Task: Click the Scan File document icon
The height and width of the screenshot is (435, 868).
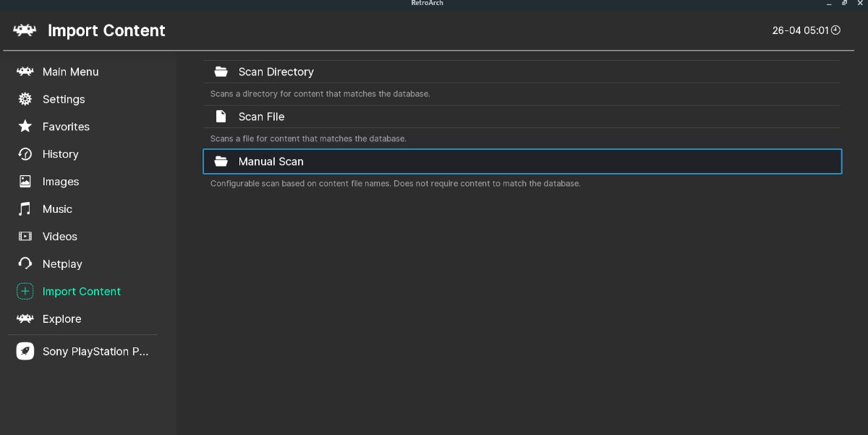Action: point(221,117)
